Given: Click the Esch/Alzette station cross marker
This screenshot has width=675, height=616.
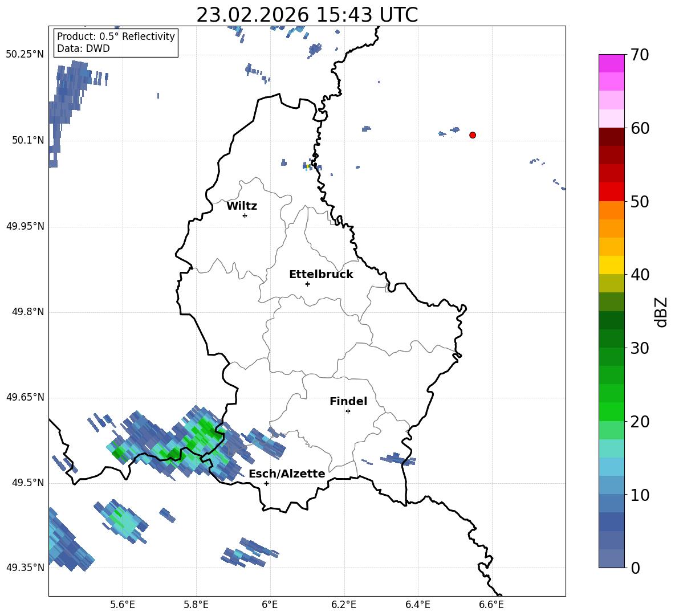Looking at the screenshot, I should [266, 483].
